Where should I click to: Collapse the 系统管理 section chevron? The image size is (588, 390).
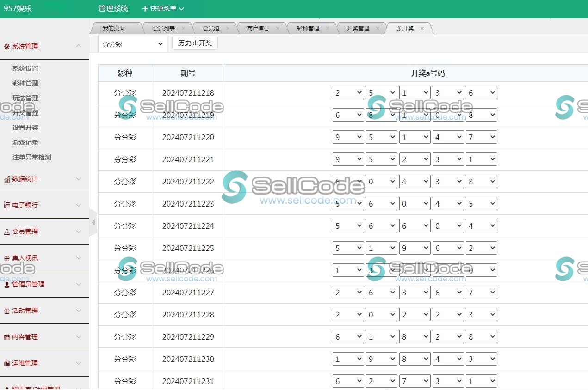point(78,46)
